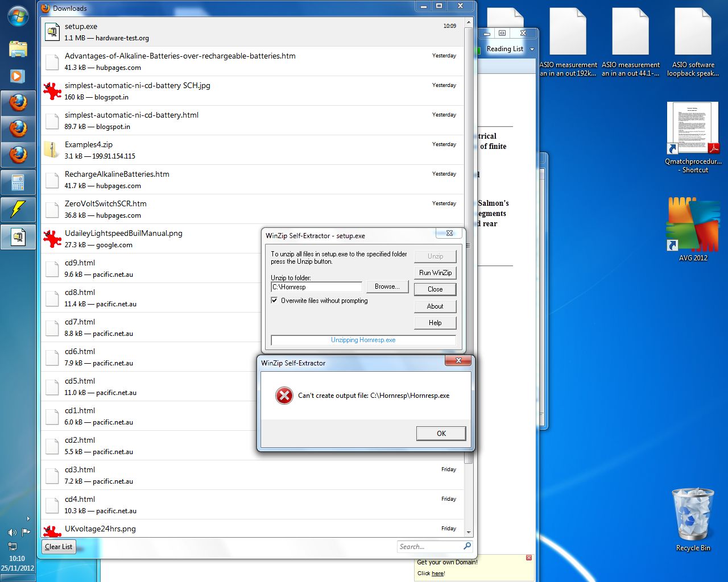Click OK in the WinZip error dialog

441,433
